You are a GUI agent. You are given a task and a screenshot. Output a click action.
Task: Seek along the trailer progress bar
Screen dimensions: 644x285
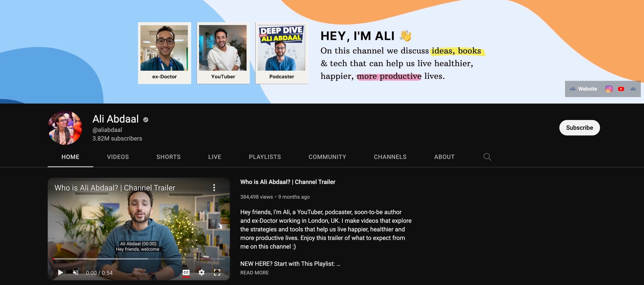pyautogui.click(x=139, y=259)
